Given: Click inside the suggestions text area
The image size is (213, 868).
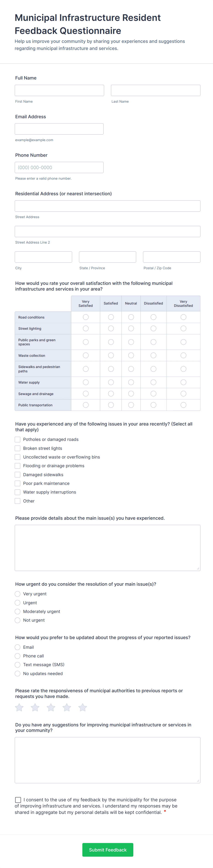Looking at the screenshot, I should coord(107,760).
